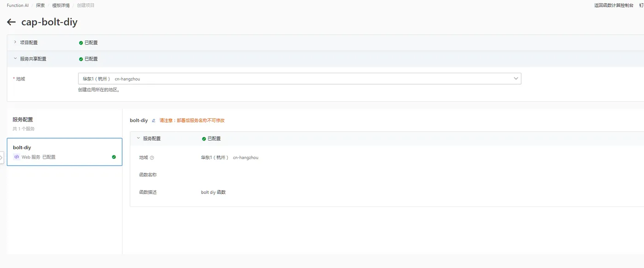Click the green check on the bolt-diy service card
644x268 pixels.
tap(114, 157)
